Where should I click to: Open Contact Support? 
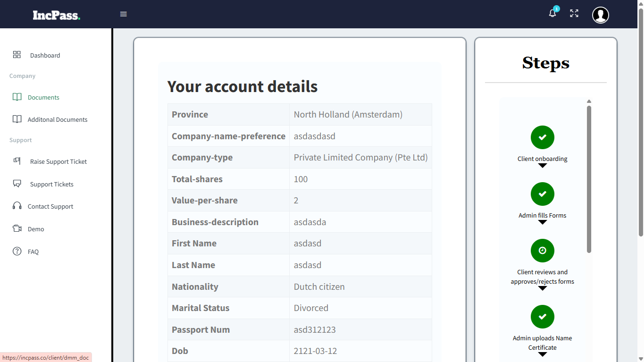click(50, 206)
